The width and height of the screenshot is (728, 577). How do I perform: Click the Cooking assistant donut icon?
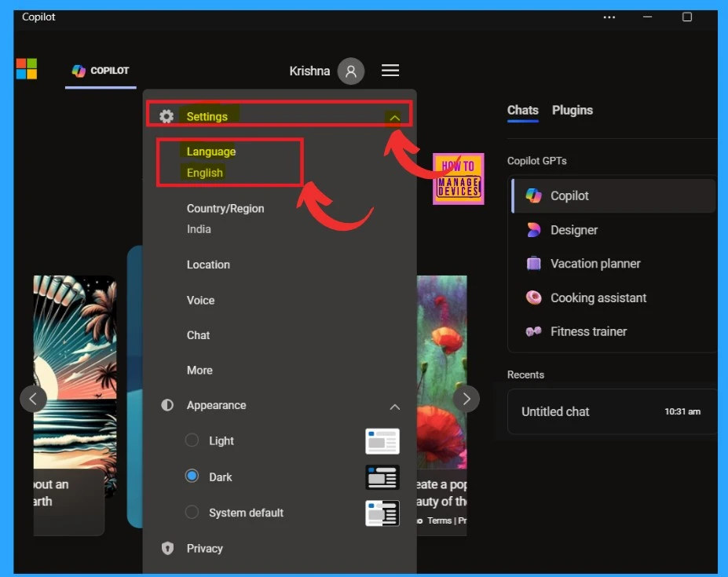click(x=533, y=298)
